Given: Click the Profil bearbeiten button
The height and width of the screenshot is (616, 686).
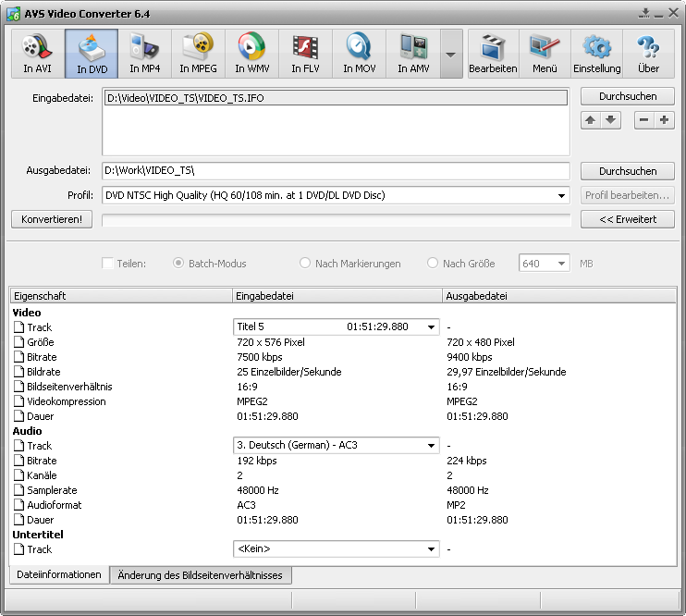Looking at the screenshot, I should coord(628,195).
